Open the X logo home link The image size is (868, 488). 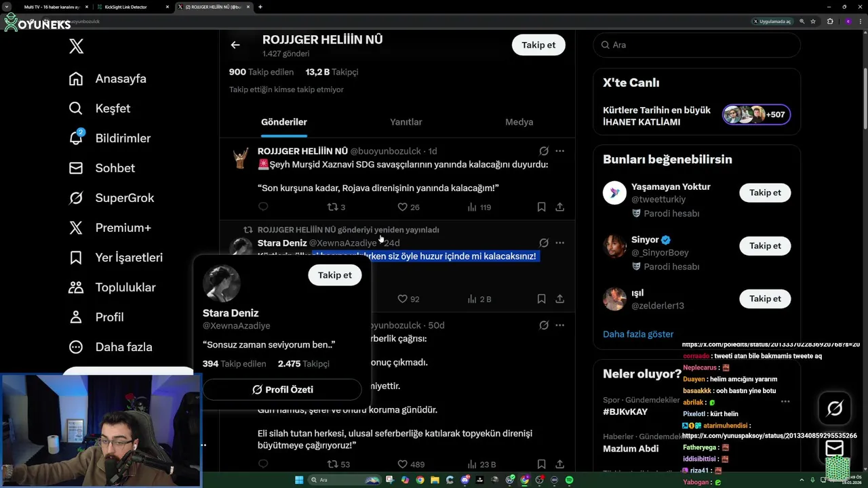point(77,46)
